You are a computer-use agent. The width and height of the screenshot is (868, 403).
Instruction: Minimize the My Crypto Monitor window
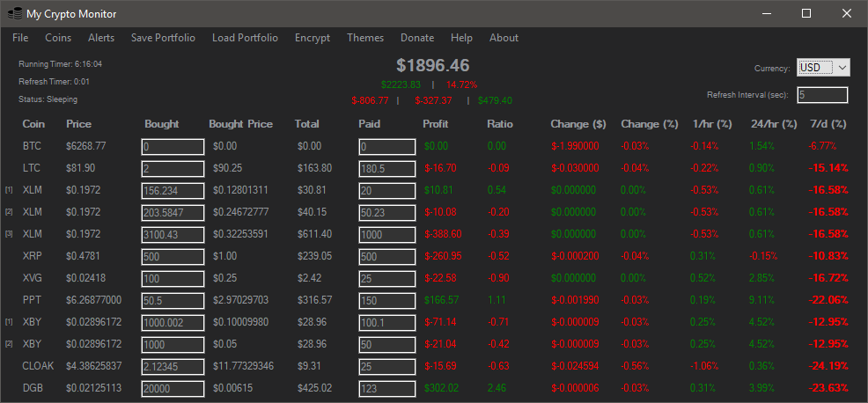[x=767, y=14]
